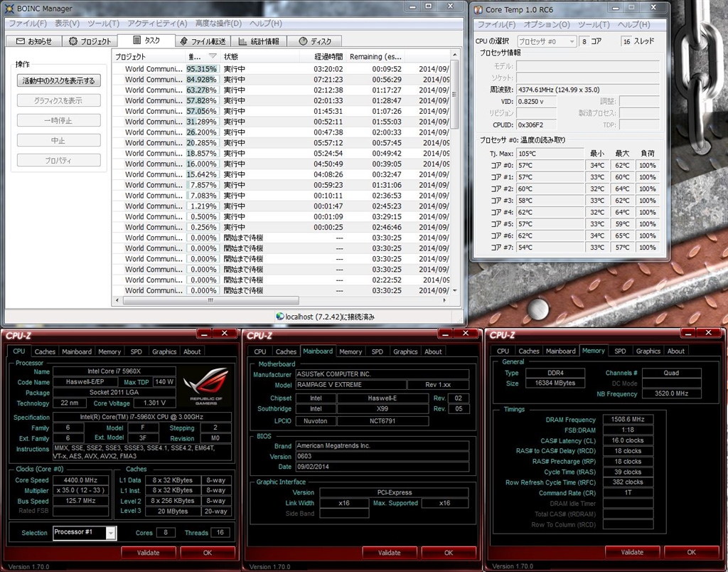This screenshot has height=572, width=728.
Task: Sort by Remaining column header
Action: (x=375, y=56)
